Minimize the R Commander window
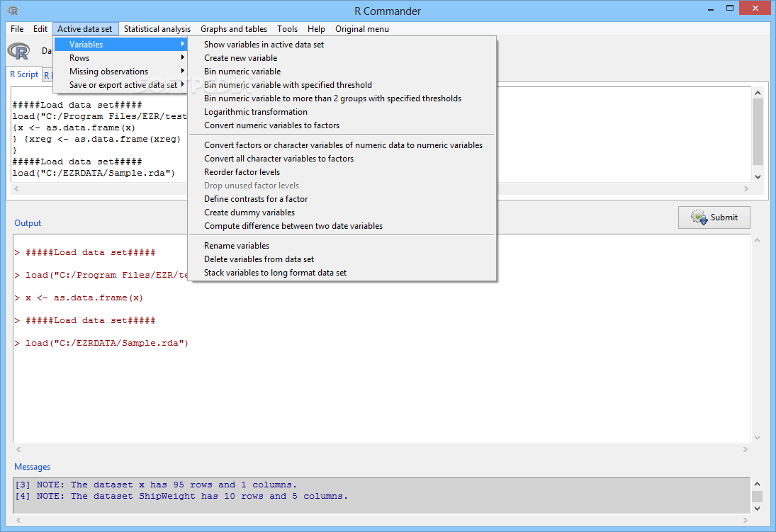776x532 pixels. coord(711,8)
